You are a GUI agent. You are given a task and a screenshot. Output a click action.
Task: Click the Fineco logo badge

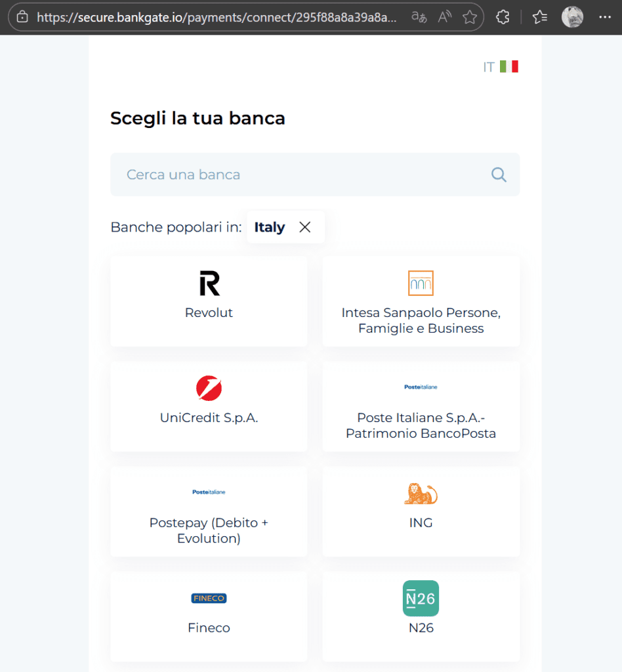pos(209,598)
